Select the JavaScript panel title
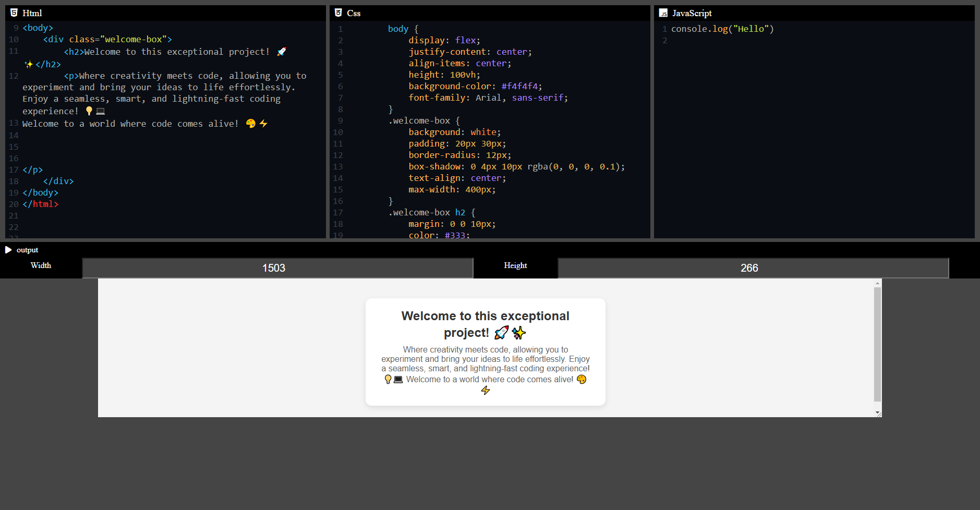Viewport: 980px width, 510px height. click(692, 13)
